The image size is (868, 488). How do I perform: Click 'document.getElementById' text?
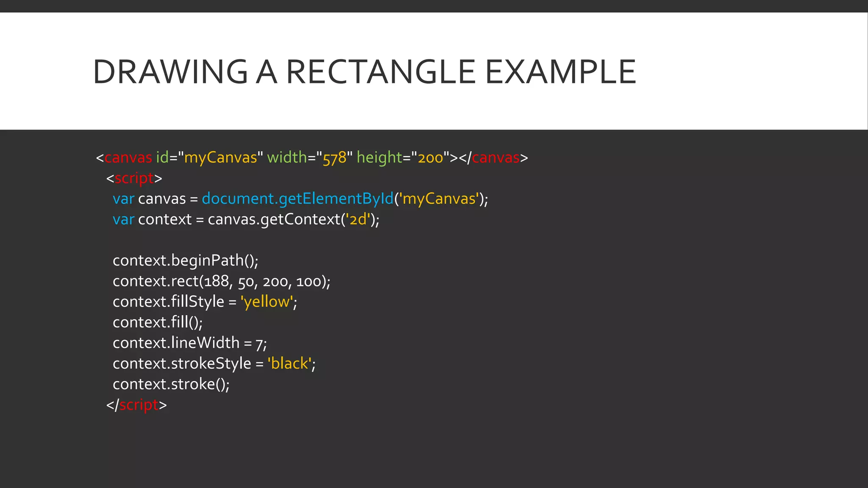[298, 199]
